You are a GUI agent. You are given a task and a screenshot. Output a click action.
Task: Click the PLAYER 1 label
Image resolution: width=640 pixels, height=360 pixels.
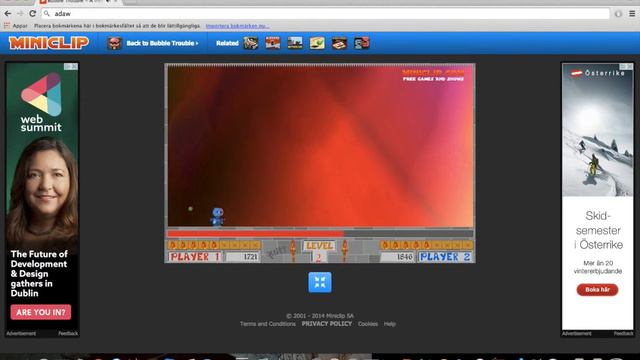tap(194, 257)
